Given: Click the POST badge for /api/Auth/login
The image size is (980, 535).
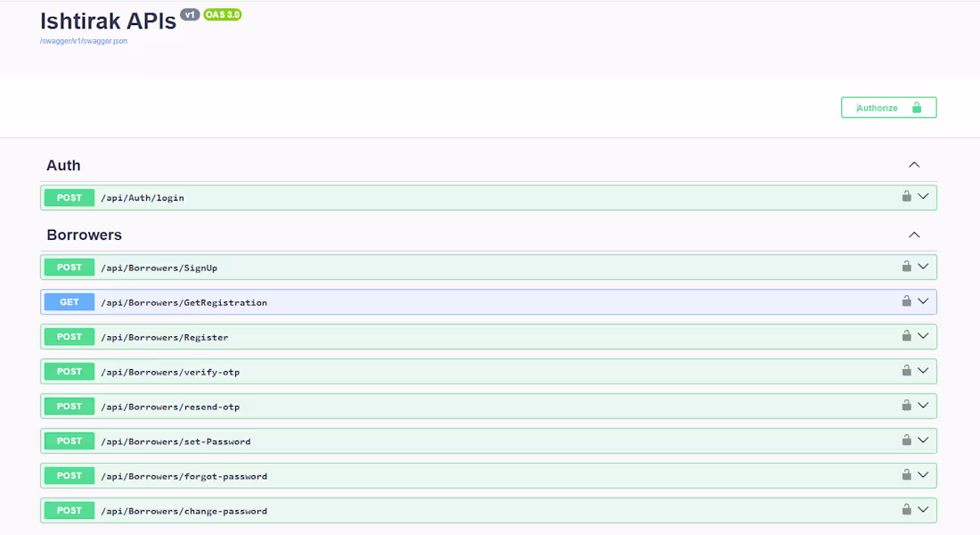Looking at the screenshot, I should [x=69, y=198].
